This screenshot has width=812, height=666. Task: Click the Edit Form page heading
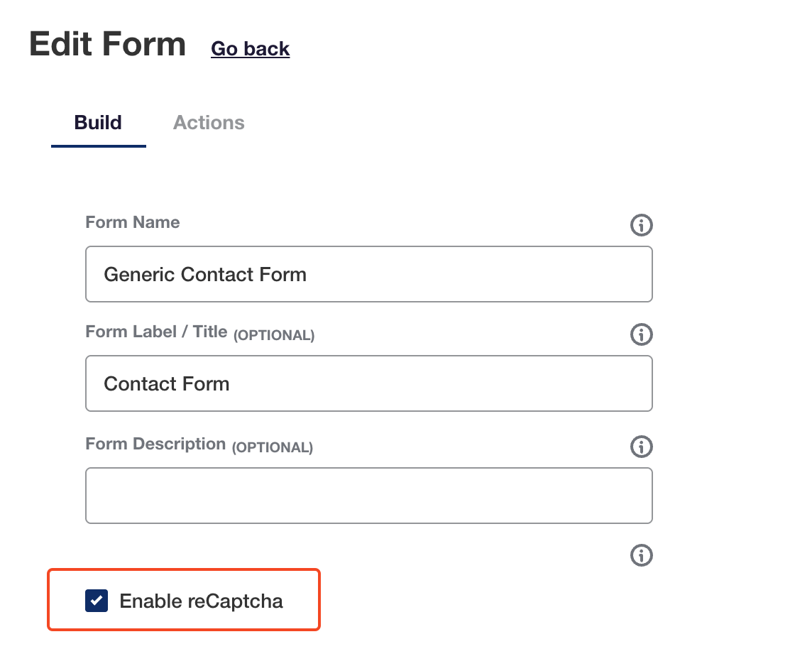tap(108, 45)
